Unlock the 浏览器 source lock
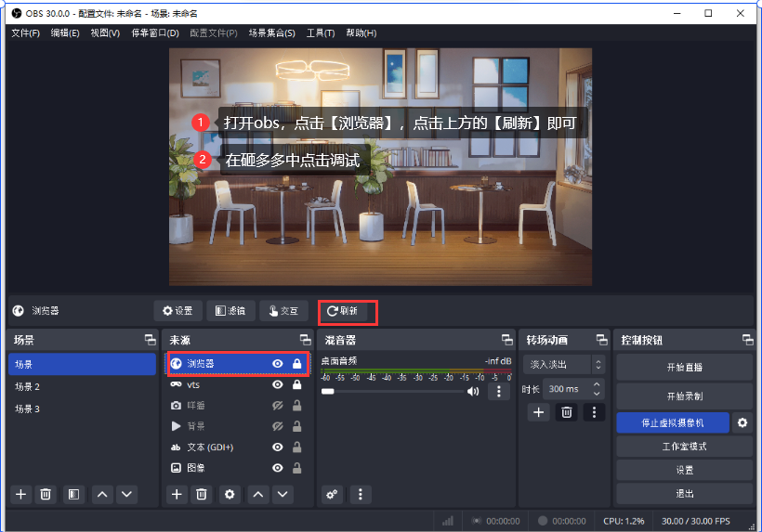Viewport: 762px width, 532px height. coord(297,364)
